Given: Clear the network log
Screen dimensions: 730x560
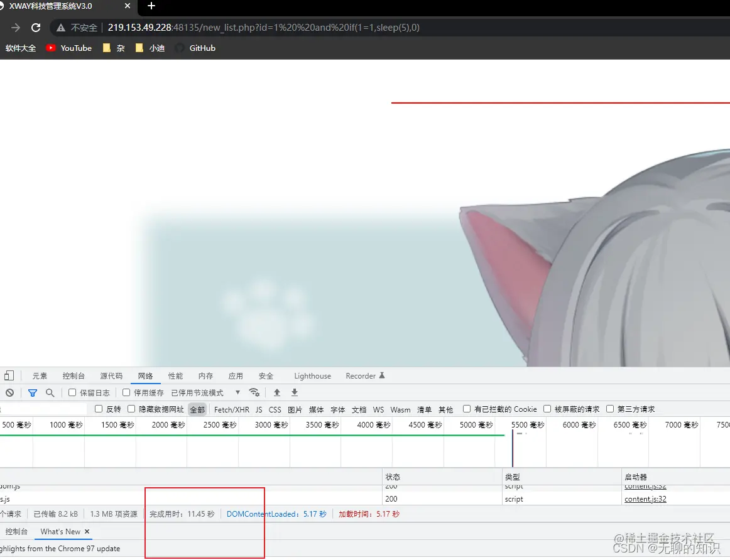Looking at the screenshot, I should 10,392.
